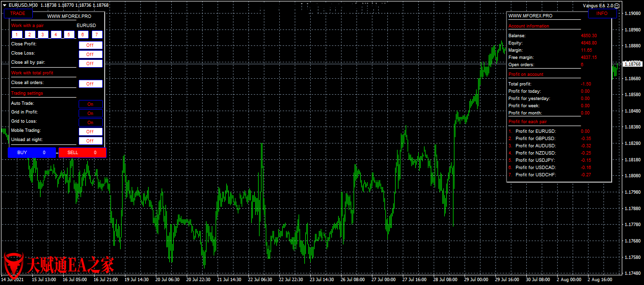Viewport: 644px width, 285px height.
Task: Select pair number 2 button
Action: 30,35
